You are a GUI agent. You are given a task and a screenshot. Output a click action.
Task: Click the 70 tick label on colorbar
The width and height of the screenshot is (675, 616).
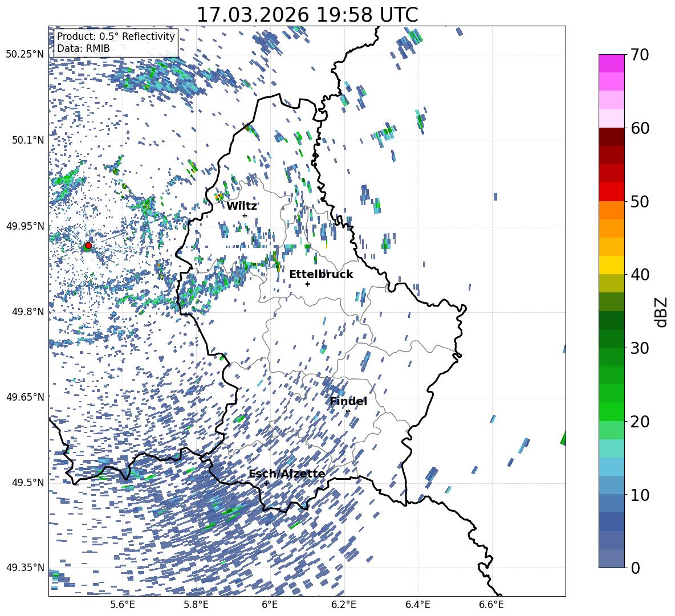[641, 55]
